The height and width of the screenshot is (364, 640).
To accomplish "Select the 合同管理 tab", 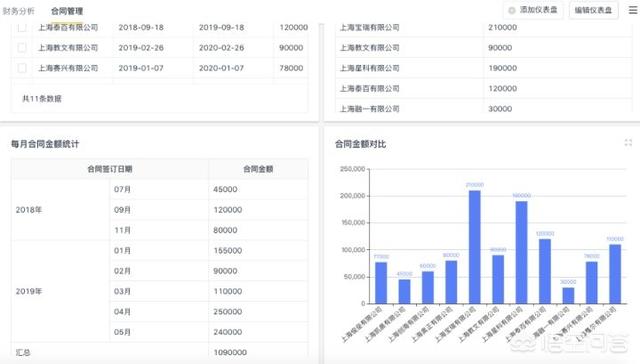I will click(67, 11).
